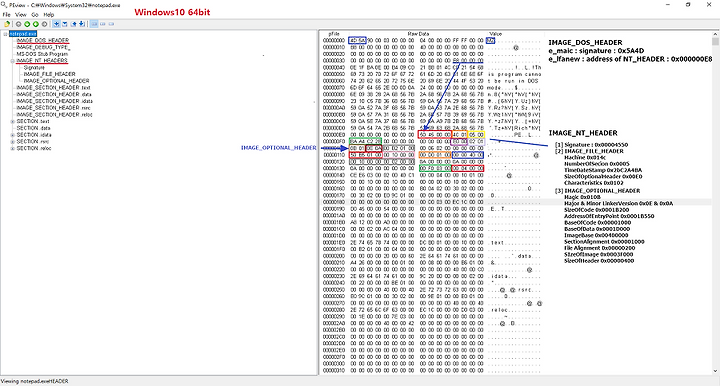The width and height of the screenshot is (720, 386).
Task: Click the hex view scrollbar down arrow
Action: pyautogui.click(x=716, y=371)
